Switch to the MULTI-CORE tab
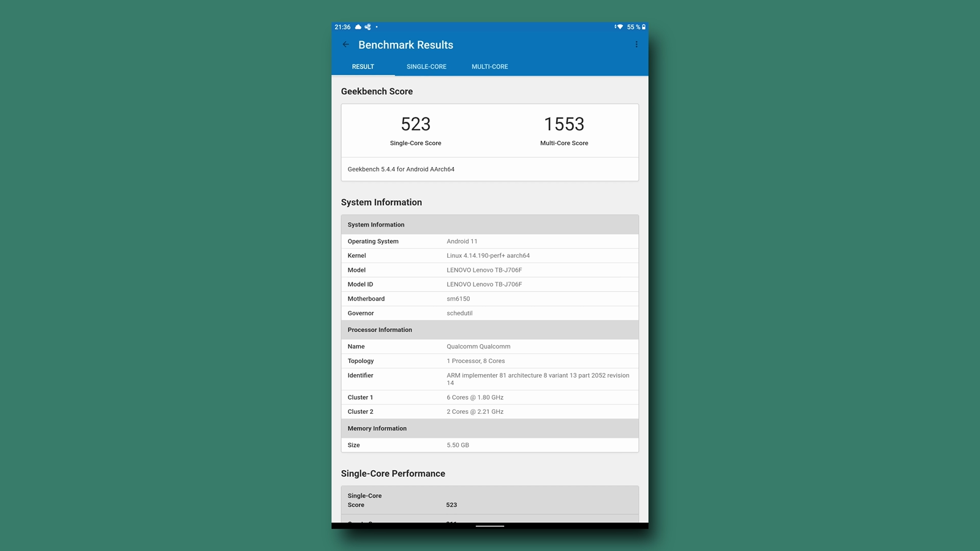This screenshot has height=551, width=980. (x=490, y=67)
